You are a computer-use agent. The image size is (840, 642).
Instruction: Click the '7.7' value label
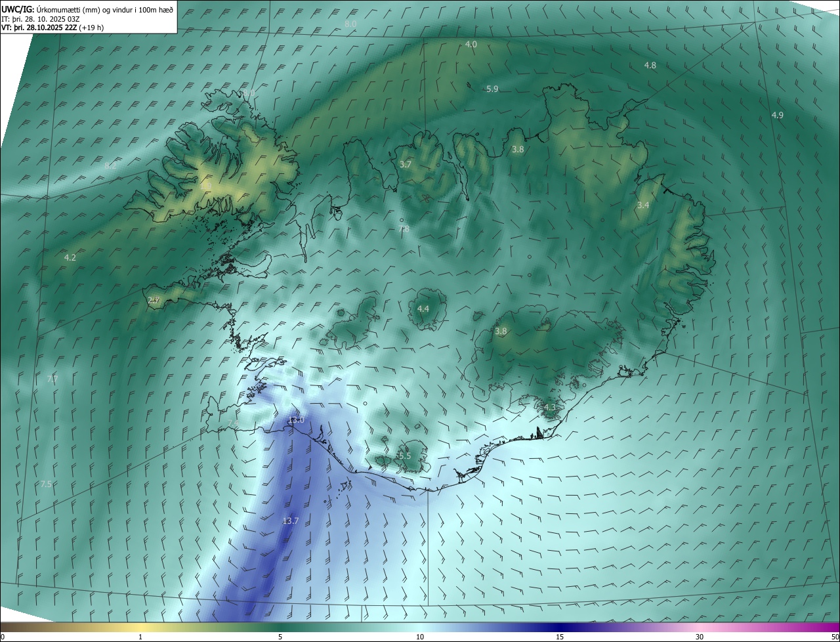coord(52,379)
